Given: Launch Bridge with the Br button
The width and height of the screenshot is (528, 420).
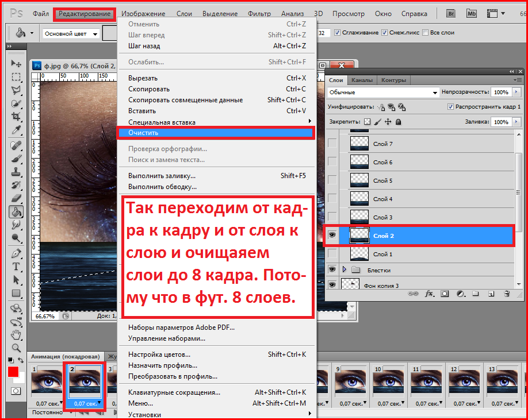Looking at the screenshot, I should (x=451, y=14).
